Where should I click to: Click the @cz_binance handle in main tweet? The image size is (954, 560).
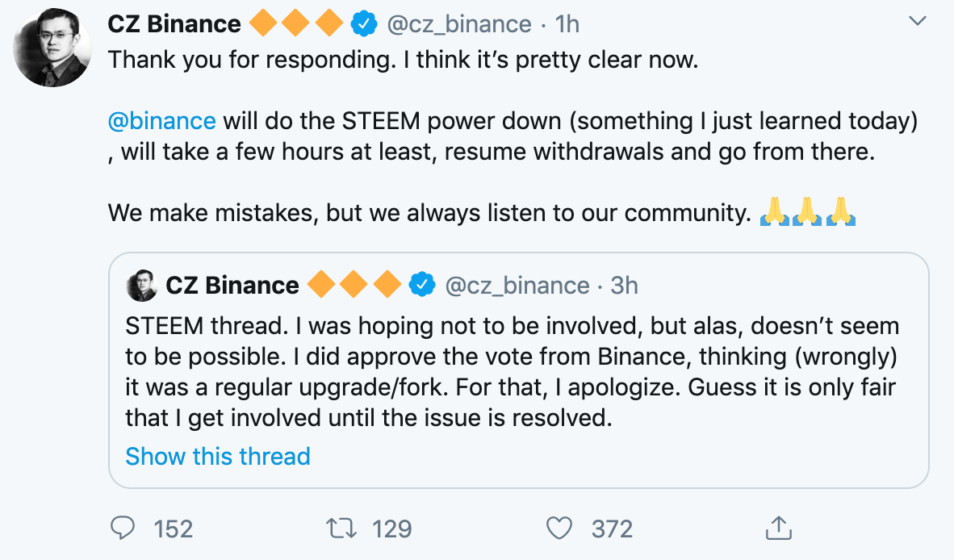coord(459,25)
